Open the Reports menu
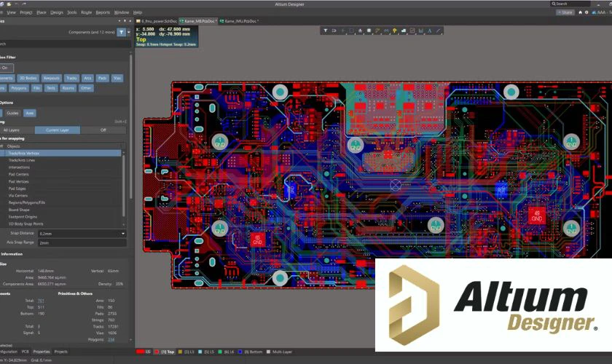The image size is (612, 364). point(103,12)
